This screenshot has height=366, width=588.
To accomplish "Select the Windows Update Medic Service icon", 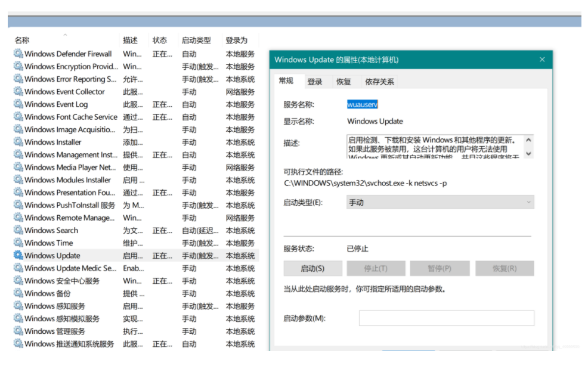I will [x=18, y=268].
